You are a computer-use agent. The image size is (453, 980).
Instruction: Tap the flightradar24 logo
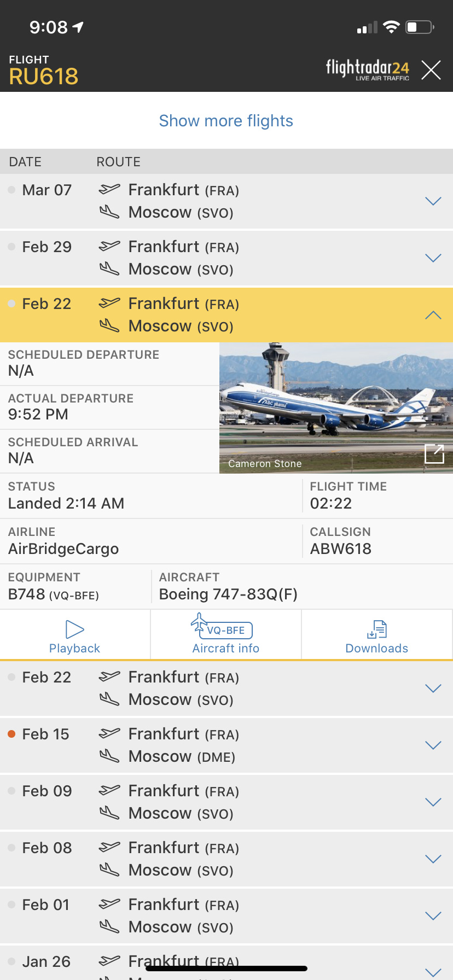click(368, 69)
